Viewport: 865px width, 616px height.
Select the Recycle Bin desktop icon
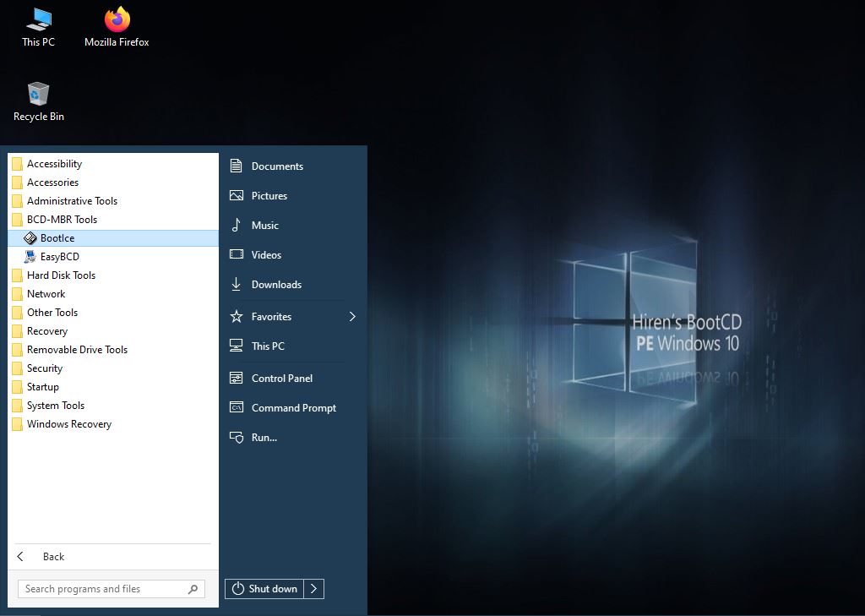[38, 101]
